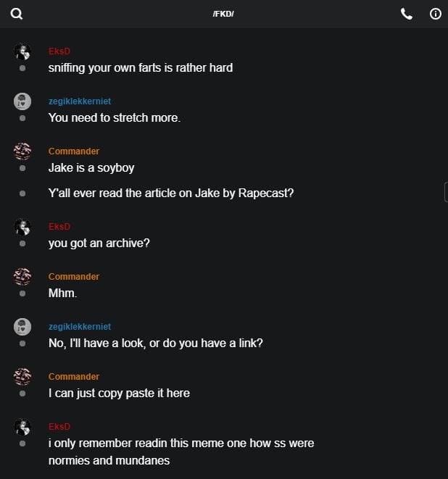This screenshot has height=479, width=448.
Task: Expand the collapsed side panel handle
Action: 445,192
